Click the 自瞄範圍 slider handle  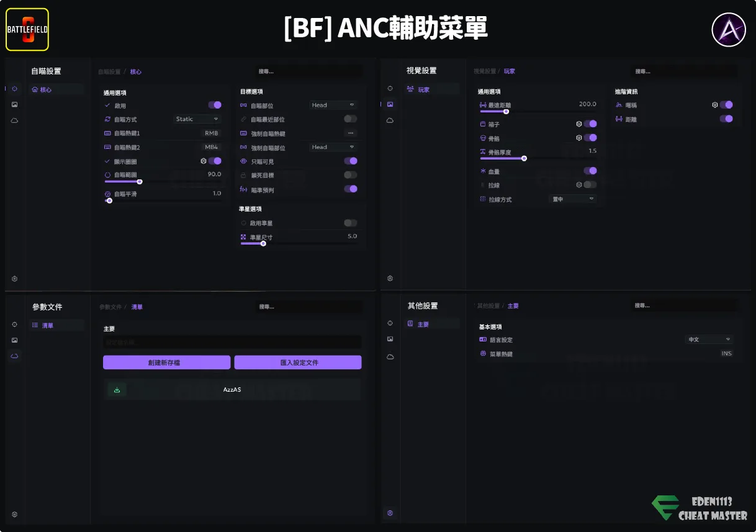pos(140,182)
